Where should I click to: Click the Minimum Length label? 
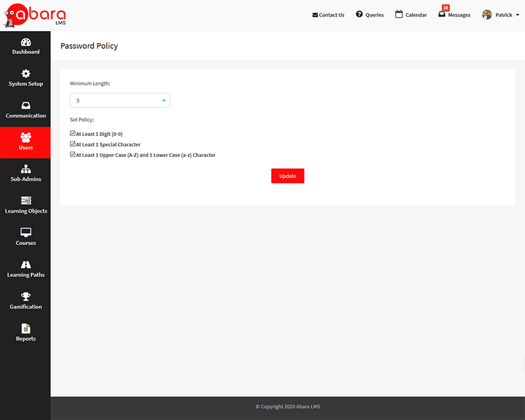[90, 83]
